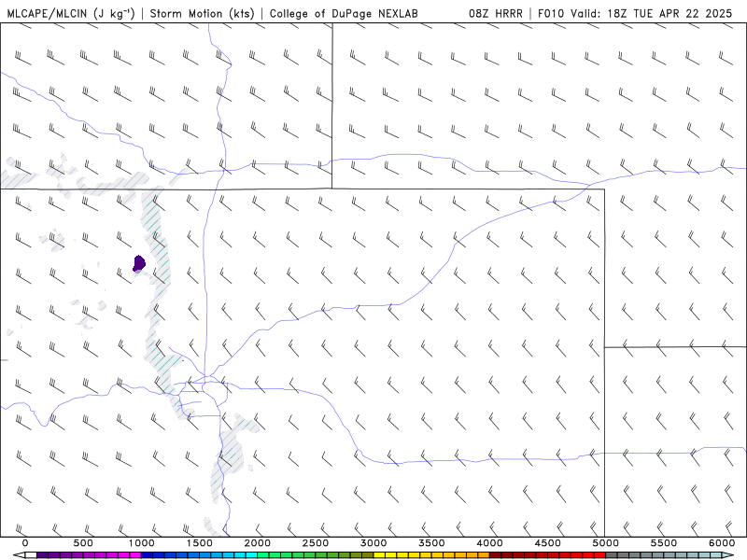Viewport: 747px width, 560px height.
Task: Click the College of DuPage NEXLAB text
Action: (x=344, y=13)
